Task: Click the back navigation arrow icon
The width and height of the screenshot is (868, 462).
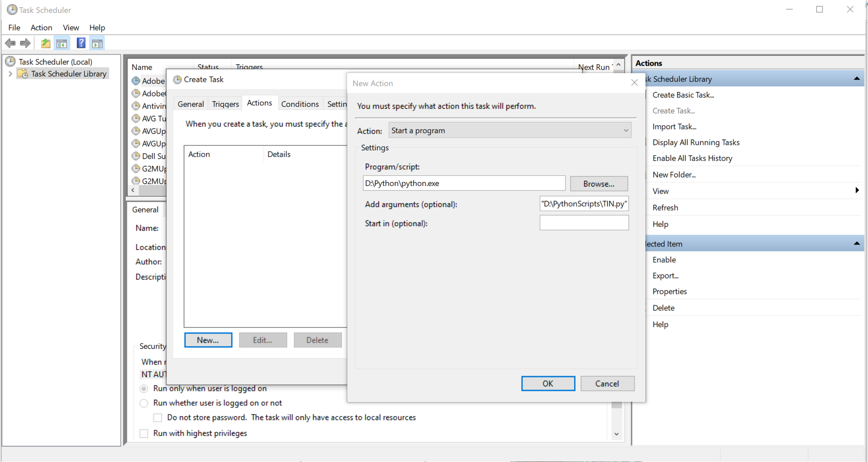Action: (10, 42)
